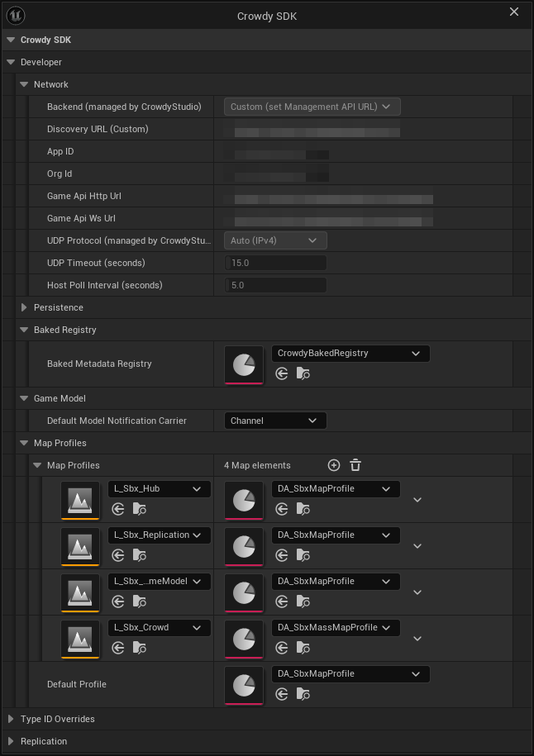Screen dimensions: 534x756
Task: Use selected asset for L_Sbx_...meModel profile value
Action: coord(282,601)
